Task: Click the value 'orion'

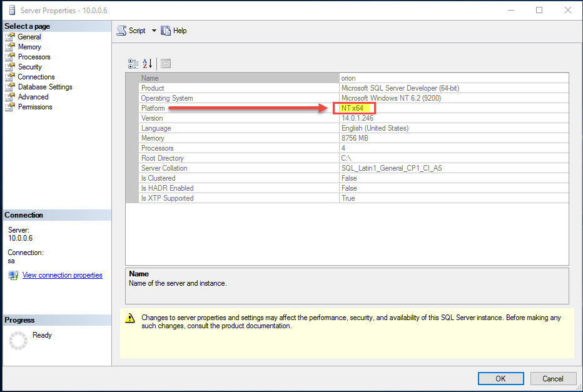Action: click(348, 78)
